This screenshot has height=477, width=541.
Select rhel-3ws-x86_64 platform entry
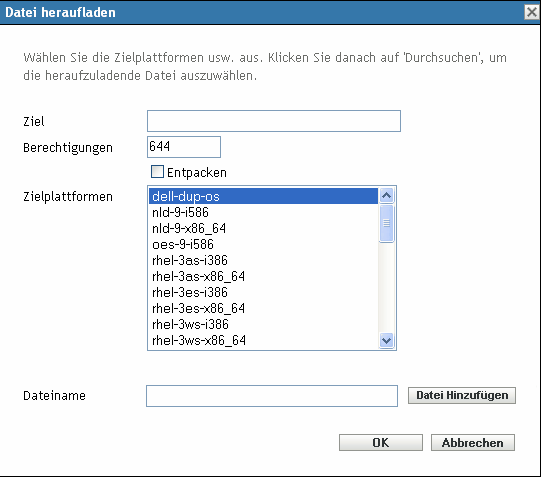(264, 340)
